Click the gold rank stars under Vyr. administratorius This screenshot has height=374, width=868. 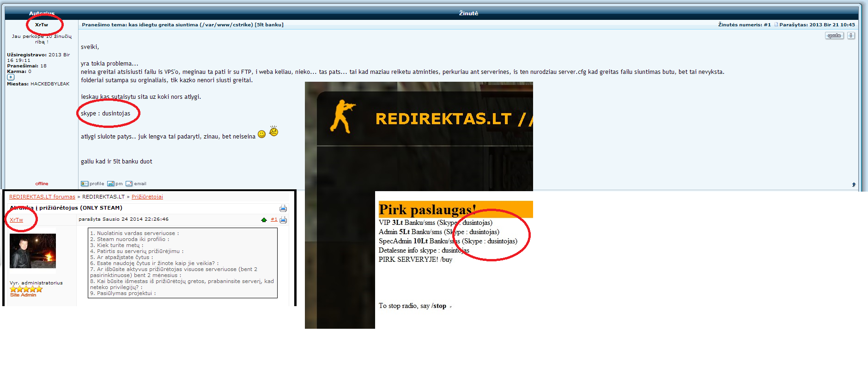[x=26, y=289]
